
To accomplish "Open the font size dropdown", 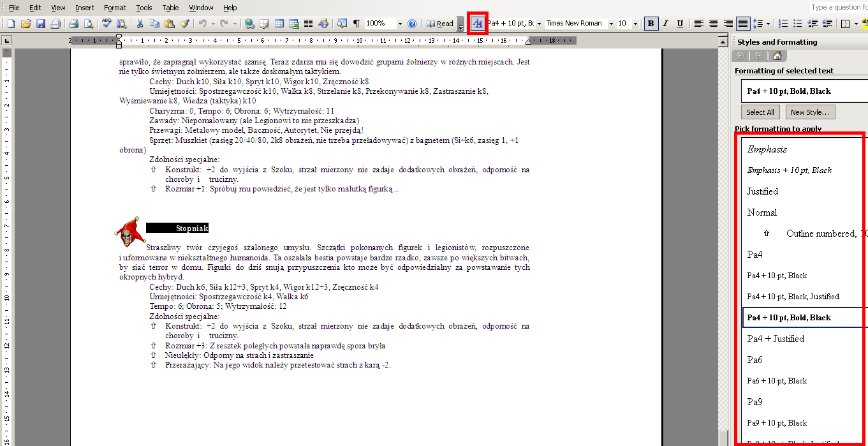I will [x=636, y=24].
